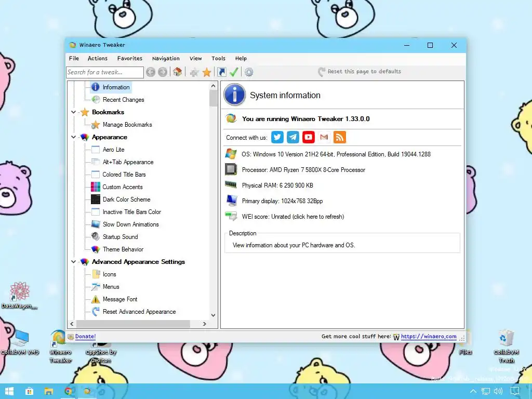Click the OS Windows 10 Version text
Screen dimensions: 532x399
[336, 154]
